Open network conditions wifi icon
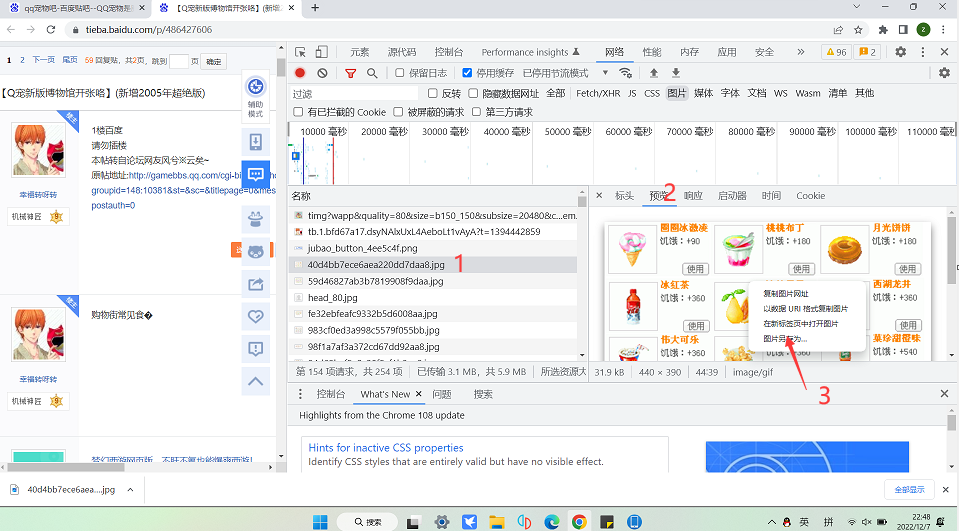Image resolution: width=959 pixels, height=531 pixels. pyautogui.click(x=625, y=73)
